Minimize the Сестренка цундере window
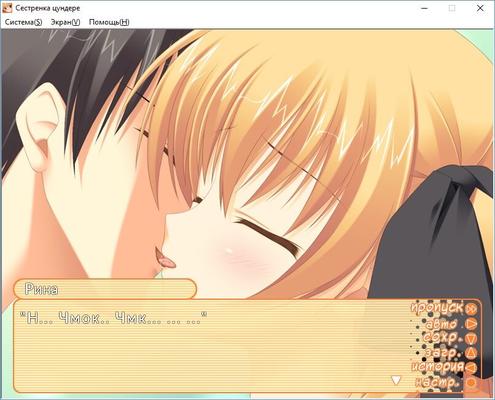The height and width of the screenshot is (400, 495). pyautogui.click(x=424, y=8)
